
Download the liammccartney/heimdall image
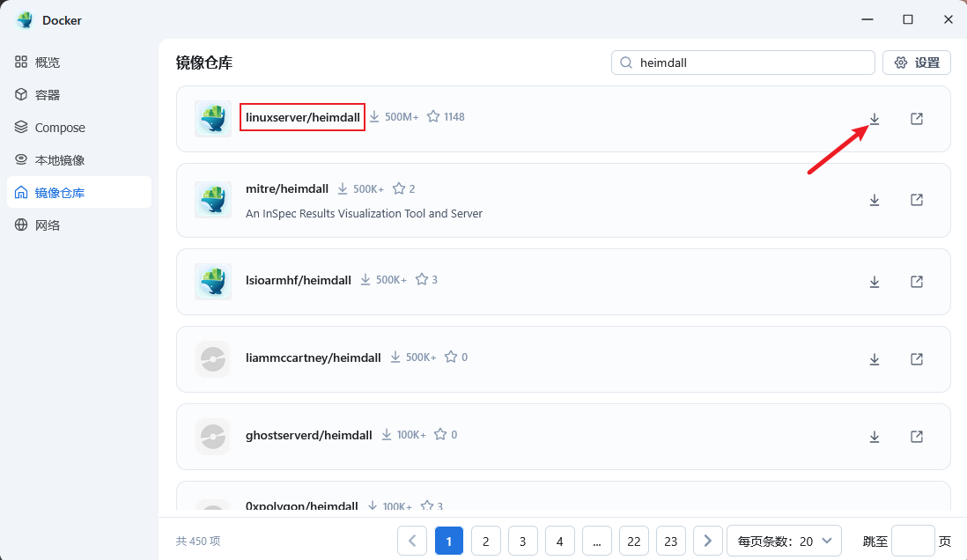coord(874,359)
